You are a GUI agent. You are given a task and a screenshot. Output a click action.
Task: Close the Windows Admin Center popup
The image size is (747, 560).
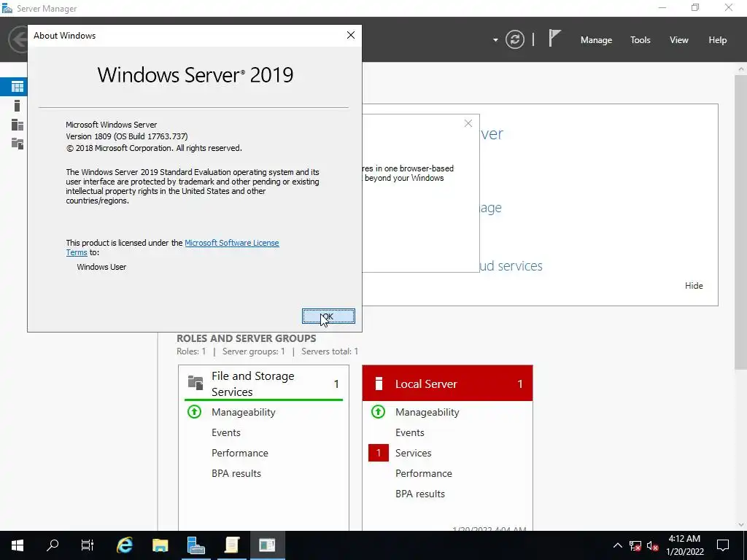click(x=468, y=124)
